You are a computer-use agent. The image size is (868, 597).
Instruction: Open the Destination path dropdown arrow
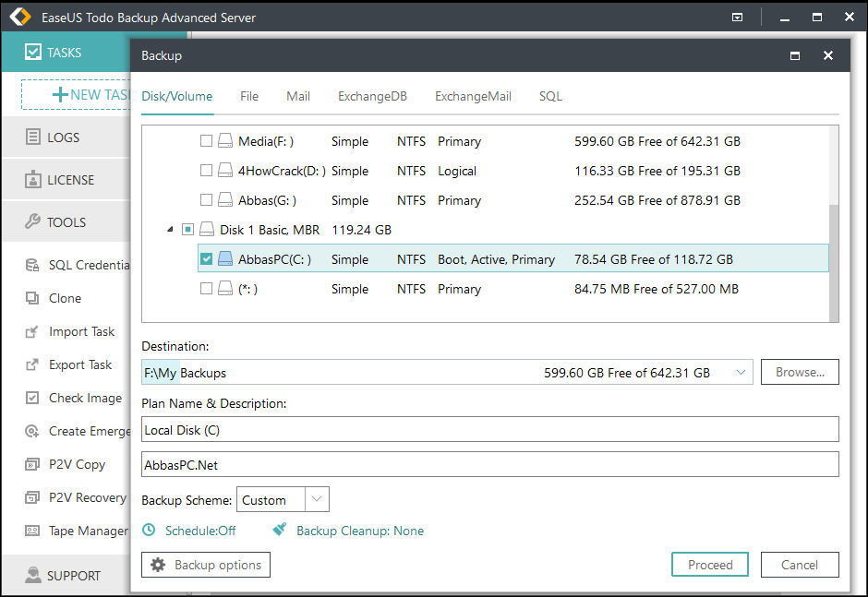point(741,373)
